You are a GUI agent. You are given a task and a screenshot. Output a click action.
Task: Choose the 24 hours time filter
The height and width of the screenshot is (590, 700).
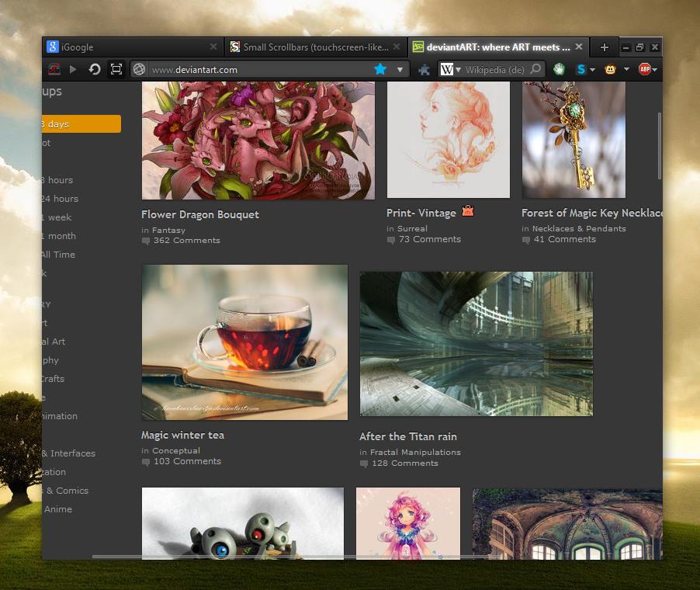[x=59, y=199]
